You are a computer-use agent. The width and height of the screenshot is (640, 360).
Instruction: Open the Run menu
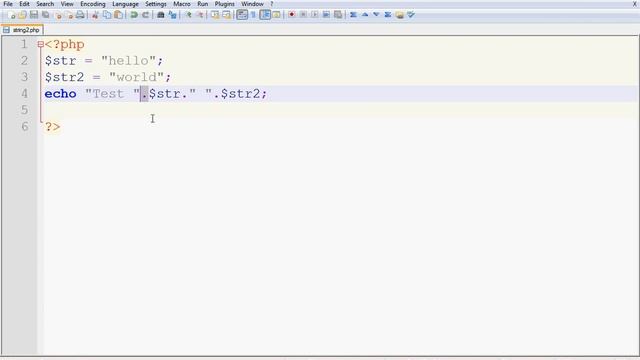[x=202, y=4]
